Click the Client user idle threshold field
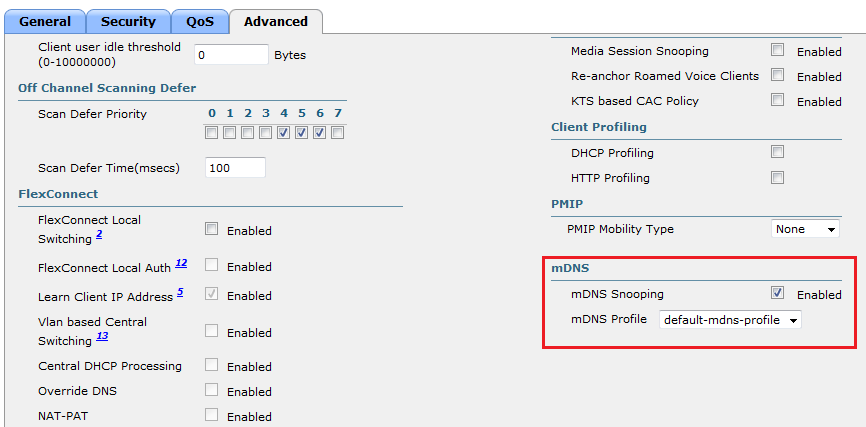 pyautogui.click(x=232, y=54)
